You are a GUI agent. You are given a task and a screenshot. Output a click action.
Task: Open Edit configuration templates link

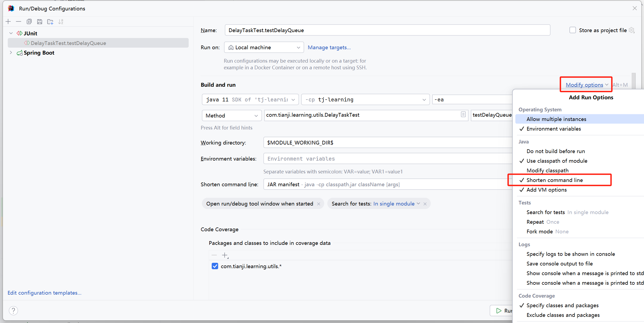click(x=44, y=293)
